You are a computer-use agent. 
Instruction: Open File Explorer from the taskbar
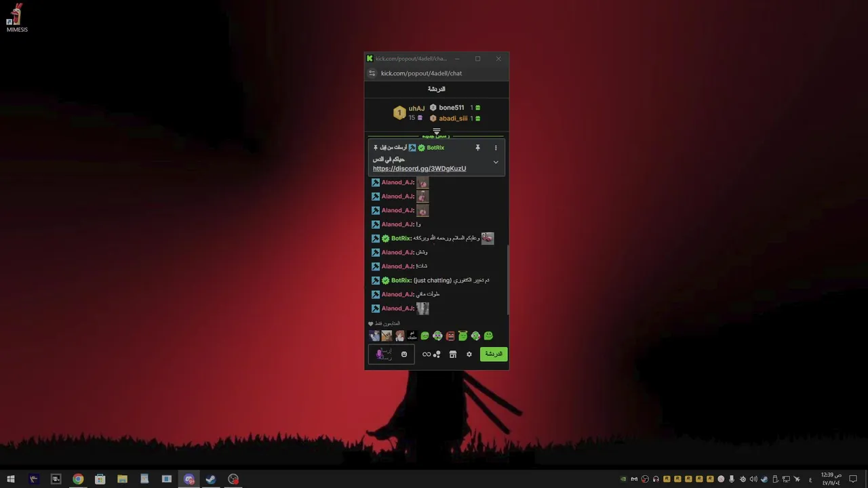(x=122, y=479)
